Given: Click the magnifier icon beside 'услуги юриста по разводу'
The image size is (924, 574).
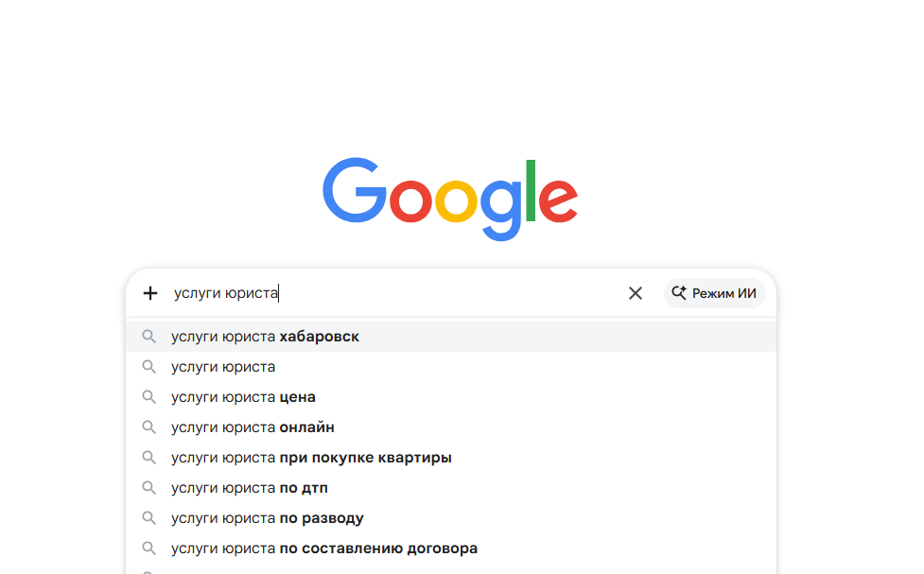Looking at the screenshot, I should pyautogui.click(x=149, y=518).
